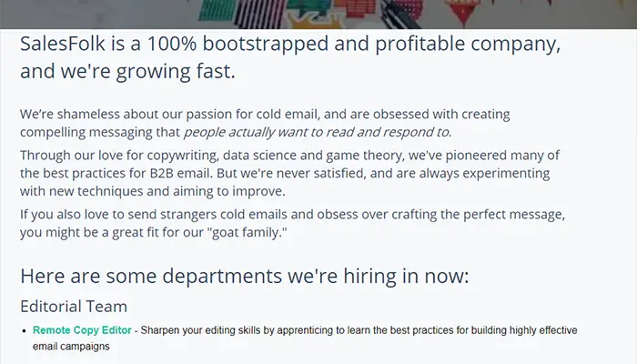637x364 pixels.
Task: Click the quoted "goat family" phrase
Action: click(249, 232)
